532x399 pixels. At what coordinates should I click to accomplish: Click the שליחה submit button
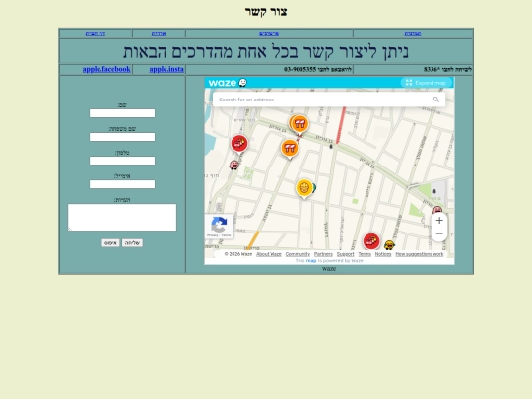point(132,243)
